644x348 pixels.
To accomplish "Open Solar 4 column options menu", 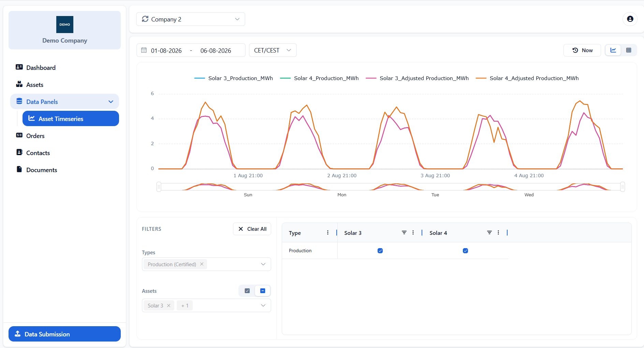I will (x=498, y=232).
